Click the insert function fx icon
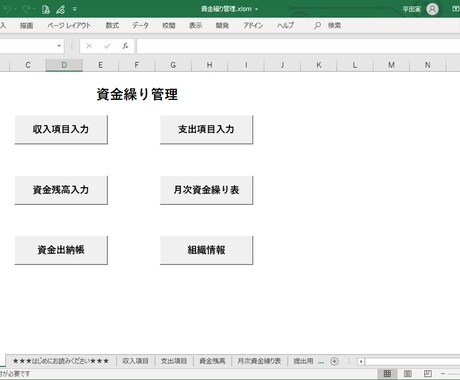 [125, 46]
